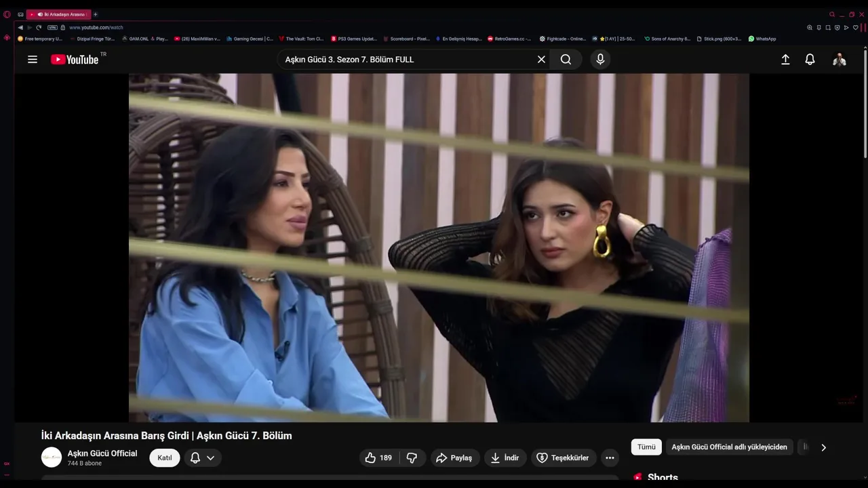This screenshot has width=868, height=488.
Task: Click the pin icon in address bar
Action: [x=819, y=27]
